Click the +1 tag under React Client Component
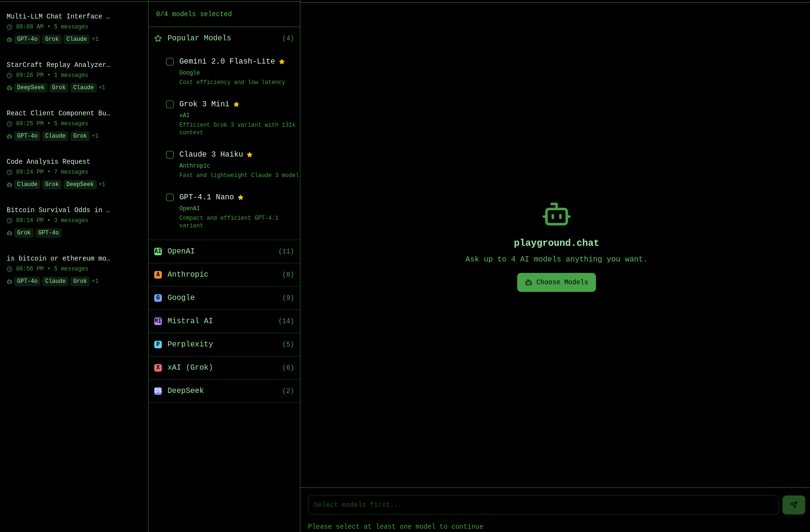Viewport: 810px width, 532px height. 95,136
